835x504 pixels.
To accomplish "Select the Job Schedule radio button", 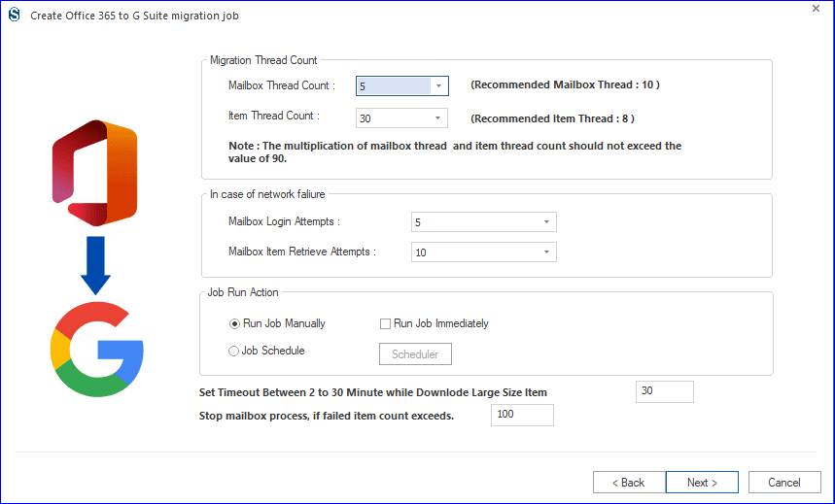I will click(x=266, y=351).
